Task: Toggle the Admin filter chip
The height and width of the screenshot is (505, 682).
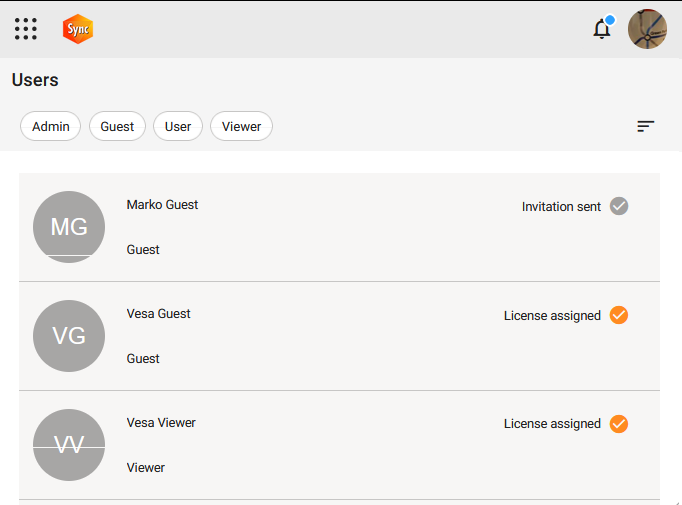Action: [51, 127]
